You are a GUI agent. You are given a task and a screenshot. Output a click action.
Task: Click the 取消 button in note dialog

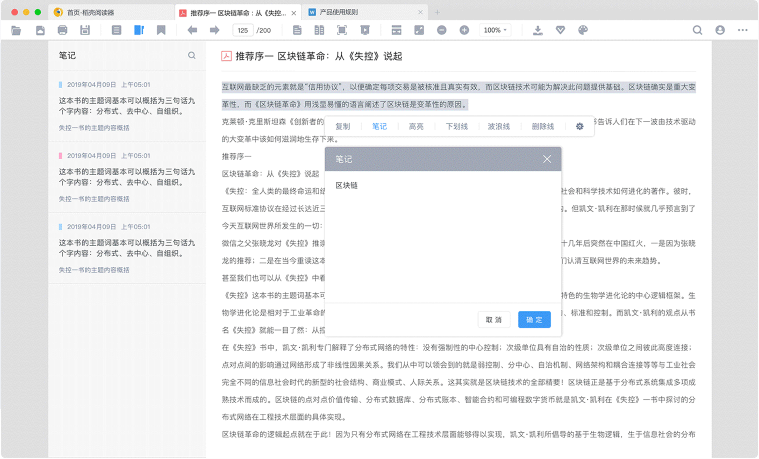click(494, 319)
